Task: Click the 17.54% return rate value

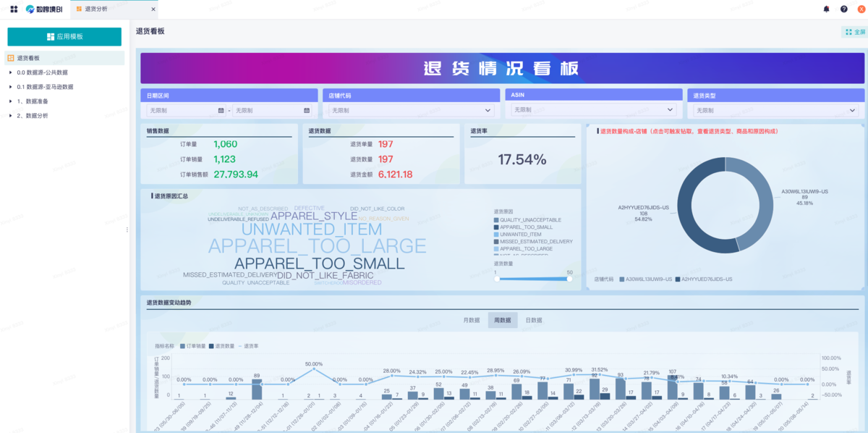Action: pos(522,159)
